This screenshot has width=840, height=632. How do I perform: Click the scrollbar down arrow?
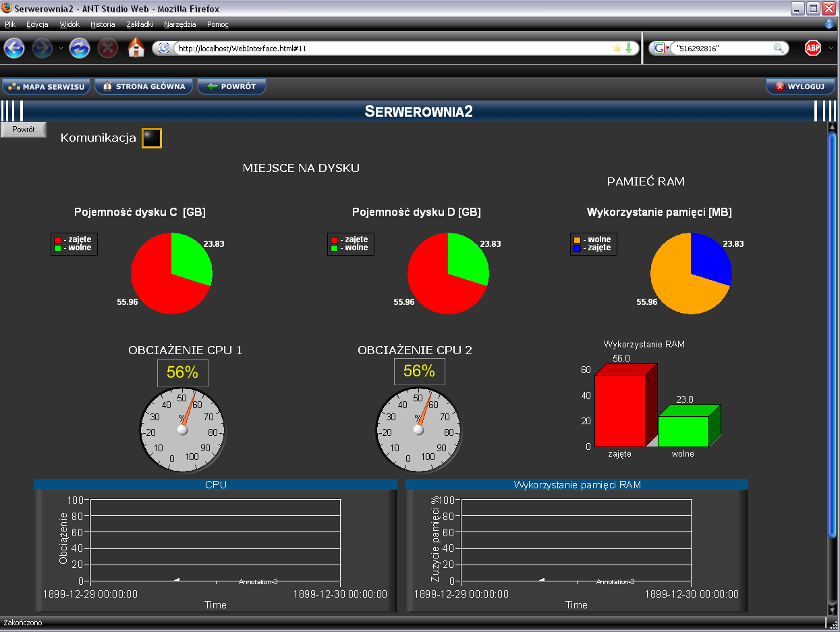832,609
